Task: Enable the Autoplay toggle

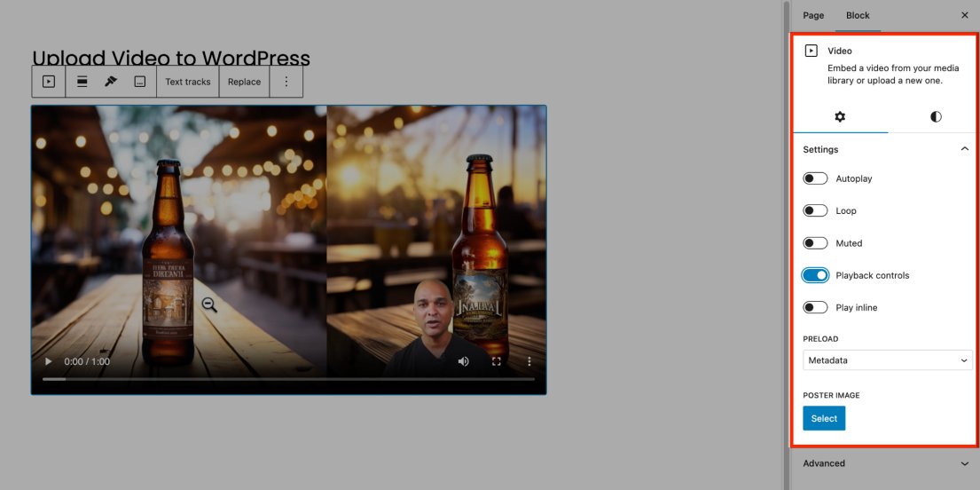Action: (815, 178)
